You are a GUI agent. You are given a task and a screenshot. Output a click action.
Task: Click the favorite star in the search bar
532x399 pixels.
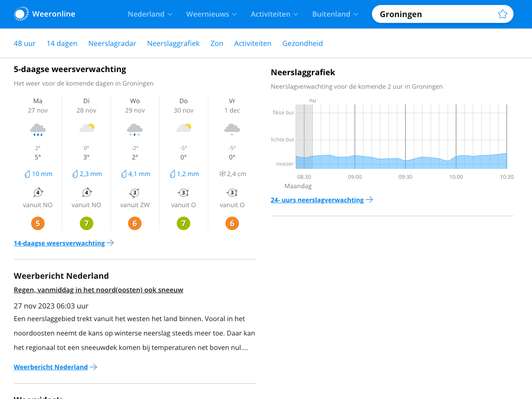[502, 14]
